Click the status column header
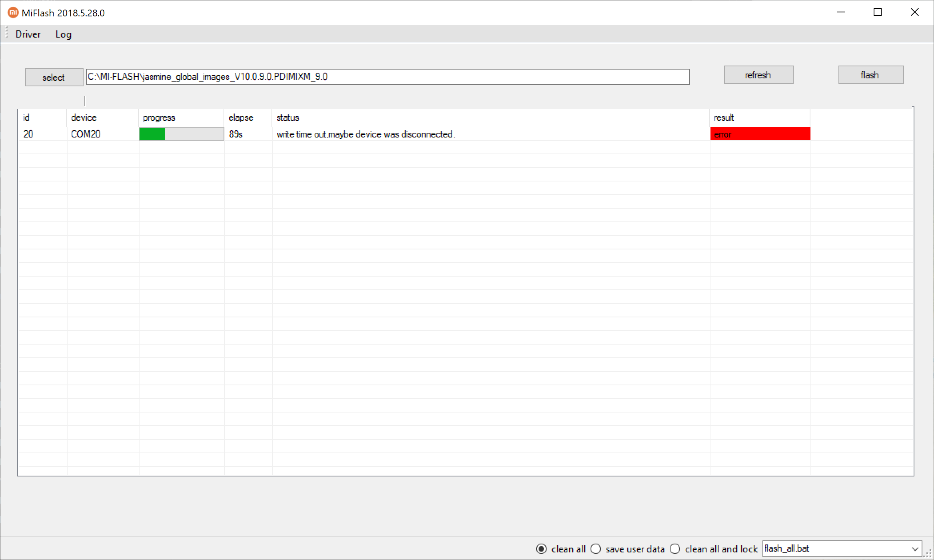 pyautogui.click(x=288, y=118)
